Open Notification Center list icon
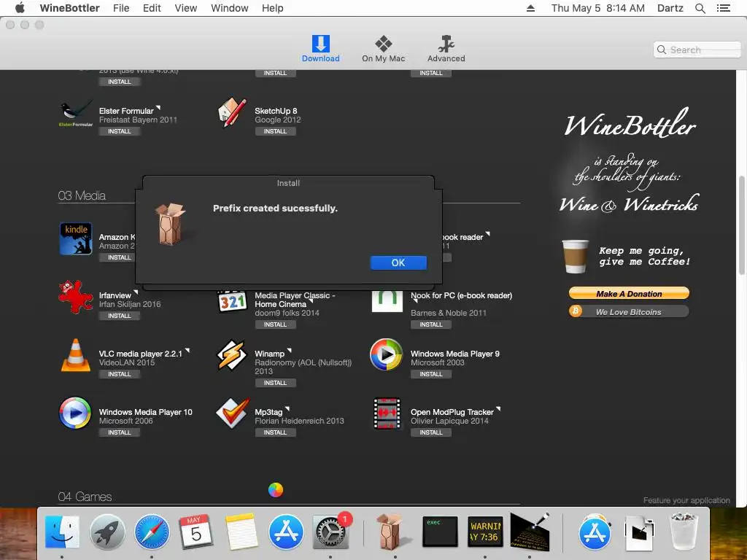This screenshot has height=560, width=747. tap(723, 8)
